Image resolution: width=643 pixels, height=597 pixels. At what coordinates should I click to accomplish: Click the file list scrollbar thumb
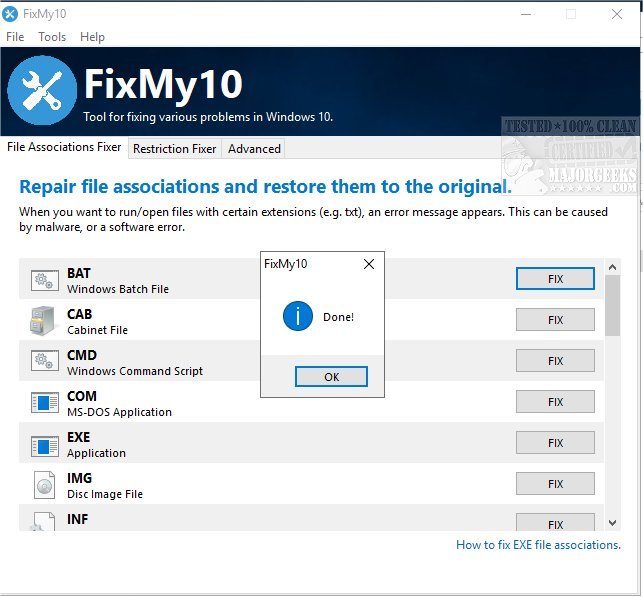(x=613, y=306)
